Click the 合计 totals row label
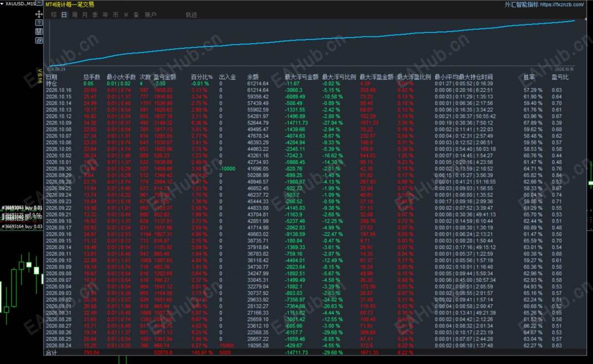The image size is (593, 364). coord(51,353)
